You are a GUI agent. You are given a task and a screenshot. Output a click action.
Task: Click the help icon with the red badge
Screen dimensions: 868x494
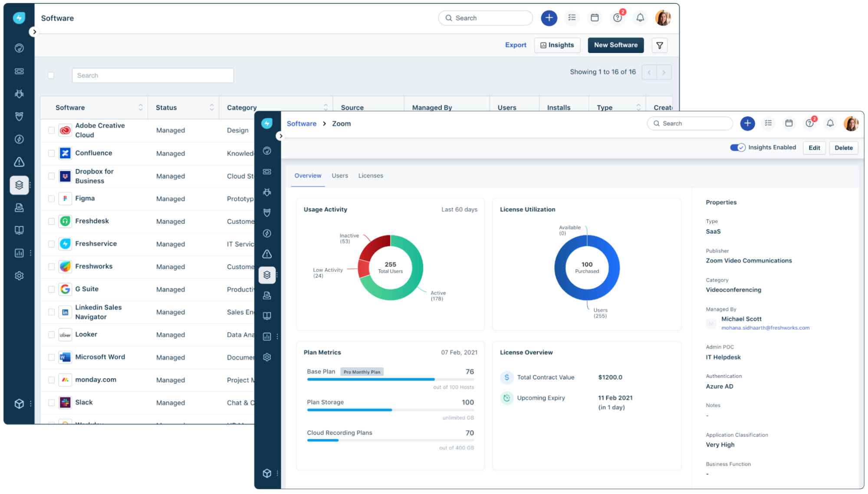pyautogui.click(x=618, y=18)
